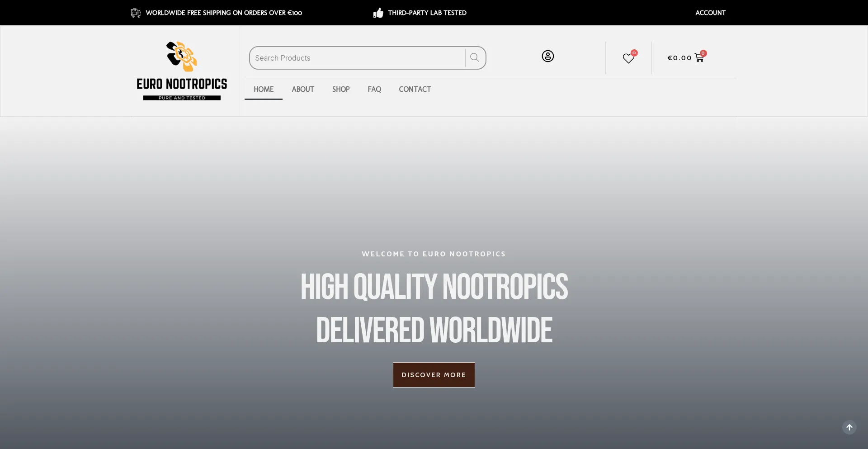Click the Euro Nootropics logo
The image size is (868, 449).
coord(182,71)
